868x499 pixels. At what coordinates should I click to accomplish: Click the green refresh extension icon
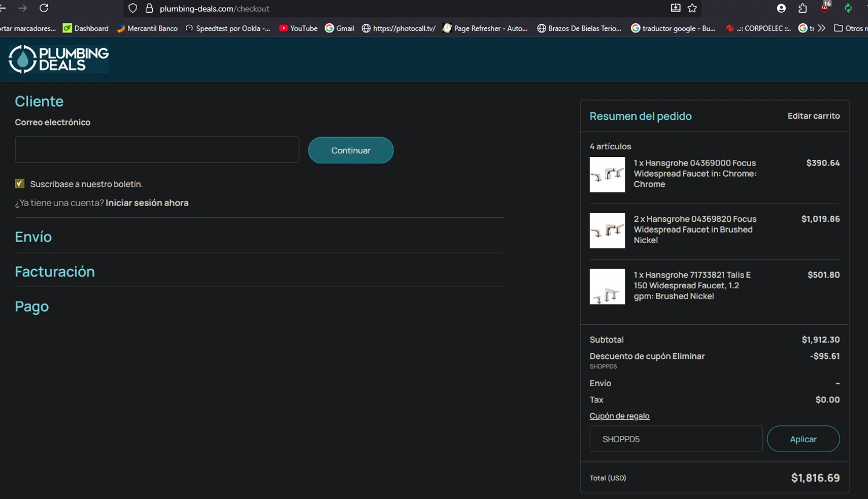point(848,8)
